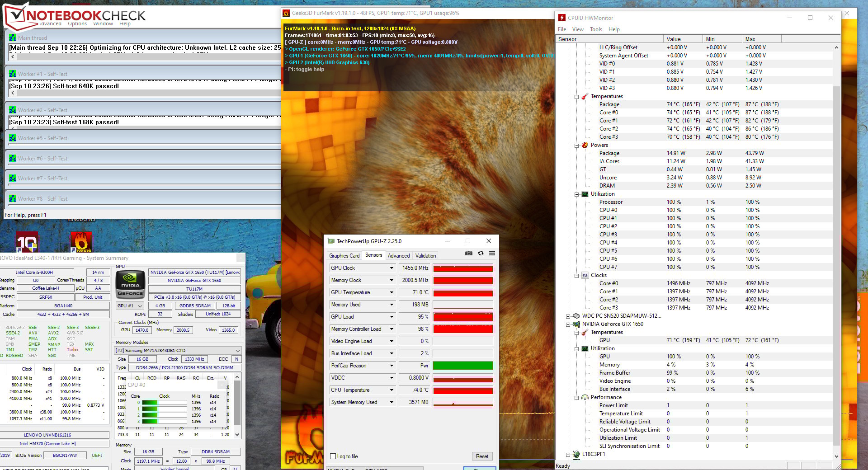Switch to the Validation tab in GPU-Z
The width and height of the screenshot is (868, 470).
(426, 256)
